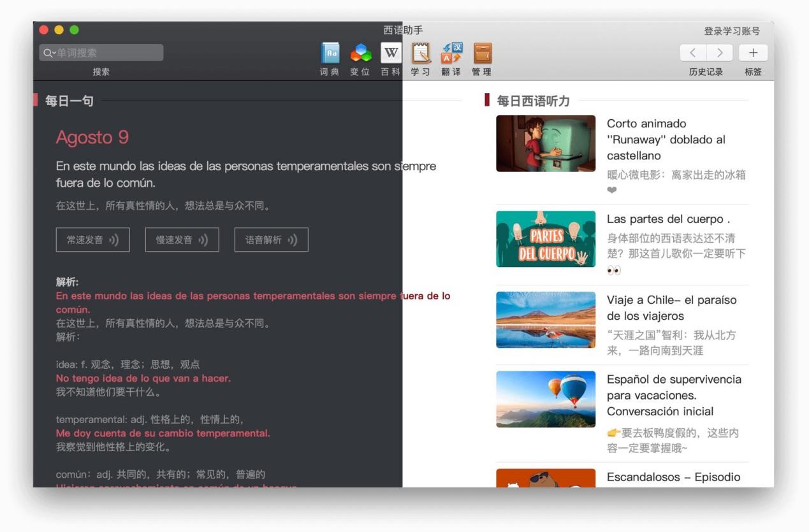This screenshot has width=809, height=532.
Task: Open the 翻译 translation icon
Action: click(x=452, y=53)
